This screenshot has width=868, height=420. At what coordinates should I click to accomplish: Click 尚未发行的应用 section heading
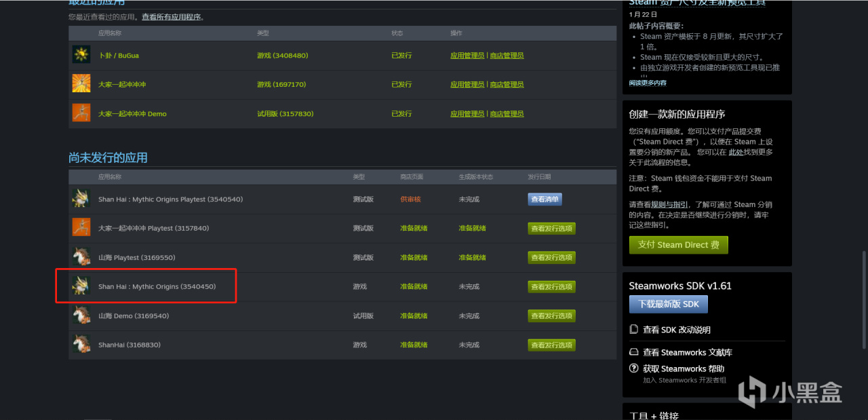coord(108,157)
